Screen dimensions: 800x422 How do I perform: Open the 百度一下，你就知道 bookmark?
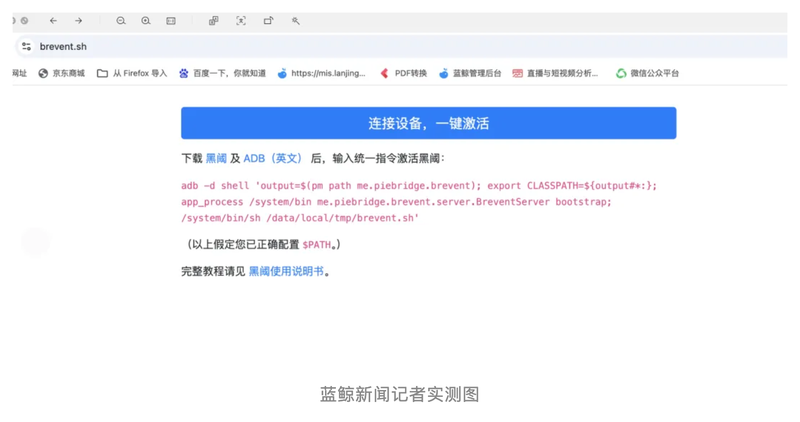(x=222, y=73)
